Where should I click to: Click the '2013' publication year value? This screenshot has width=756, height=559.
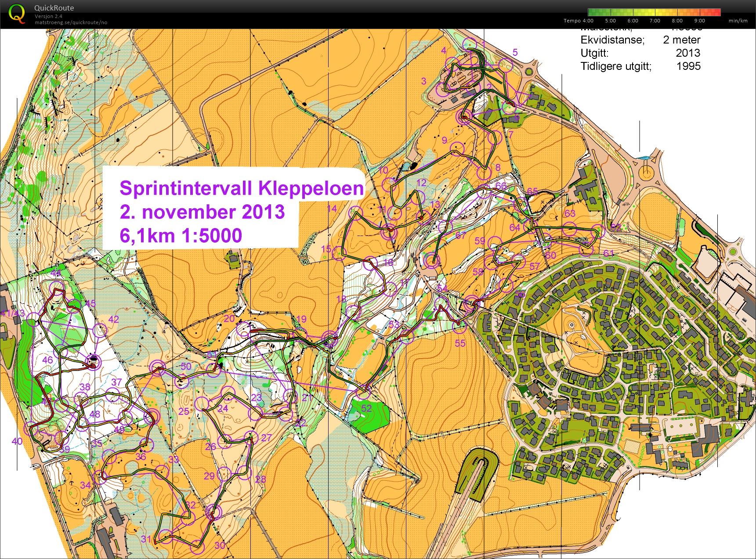tap(688, 53)
